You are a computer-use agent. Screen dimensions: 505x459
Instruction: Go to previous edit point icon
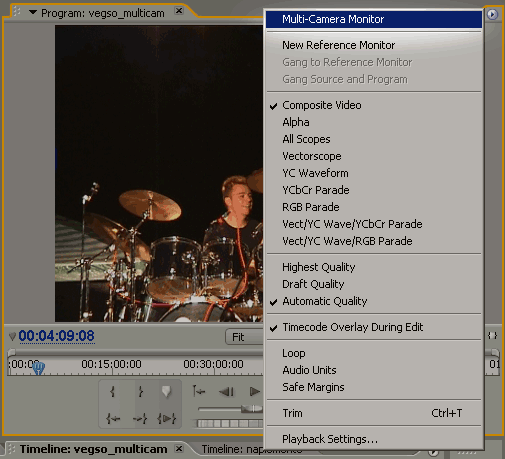coord(199,391)
